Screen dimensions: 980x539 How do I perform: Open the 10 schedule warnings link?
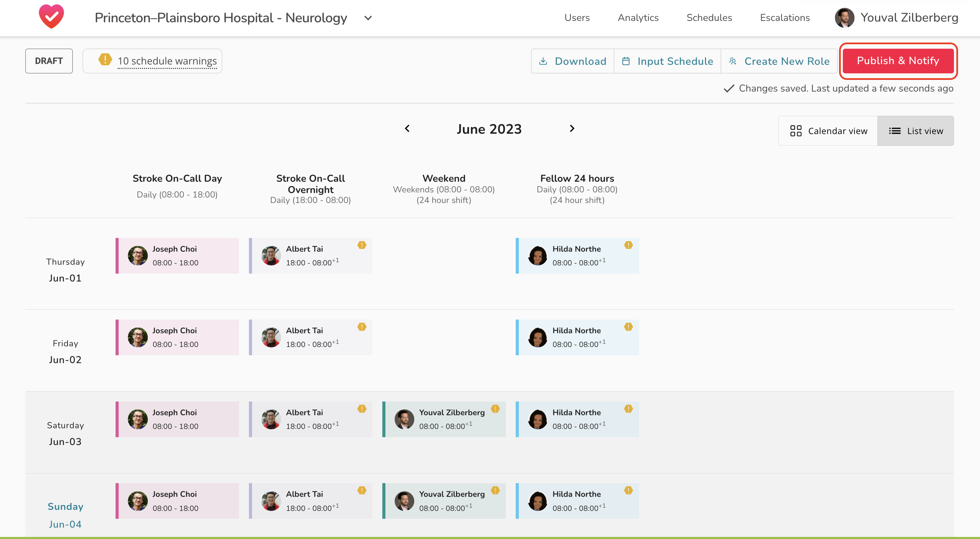167,61
